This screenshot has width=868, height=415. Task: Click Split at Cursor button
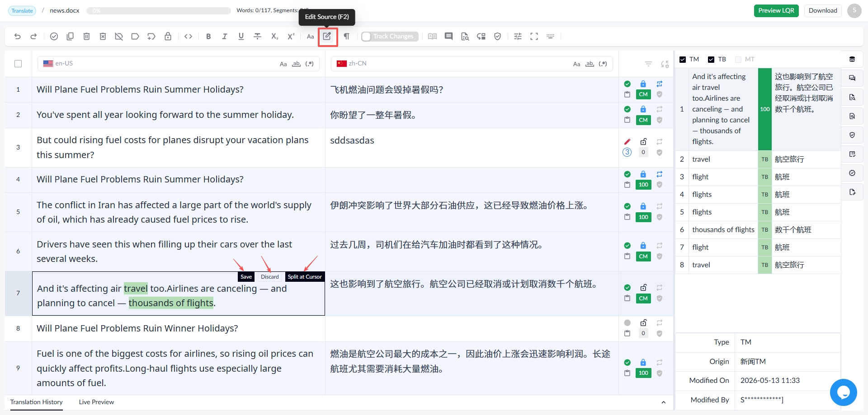(305, 277)
